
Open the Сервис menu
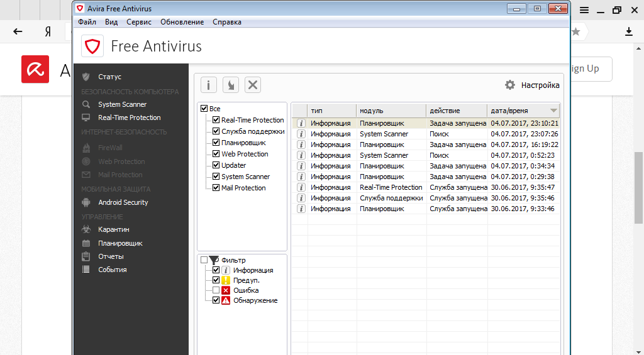139,22
